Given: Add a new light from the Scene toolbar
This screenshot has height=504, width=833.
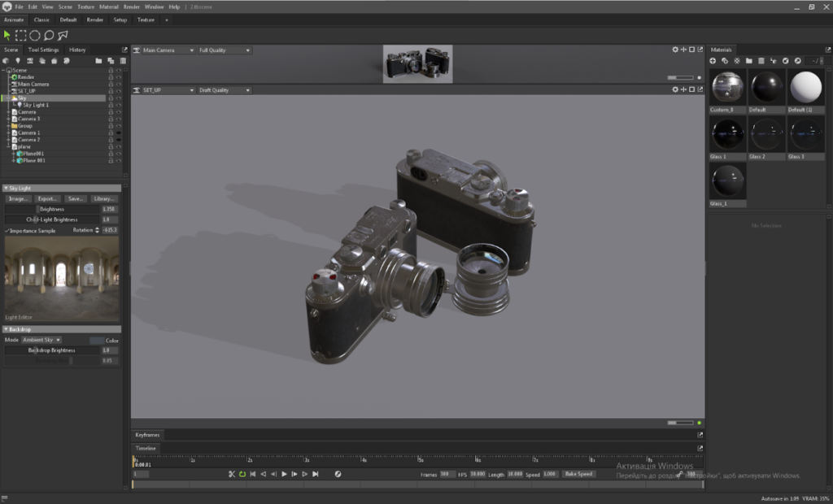Looking at the screenshot, I should (x=18, y=61).
